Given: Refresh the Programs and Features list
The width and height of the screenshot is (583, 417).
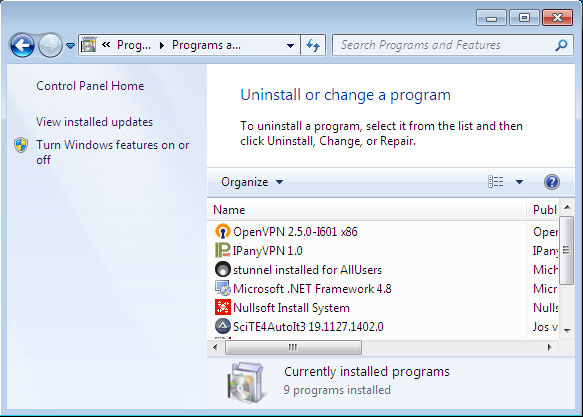Looking at the screenshot, I should [313, 45].
